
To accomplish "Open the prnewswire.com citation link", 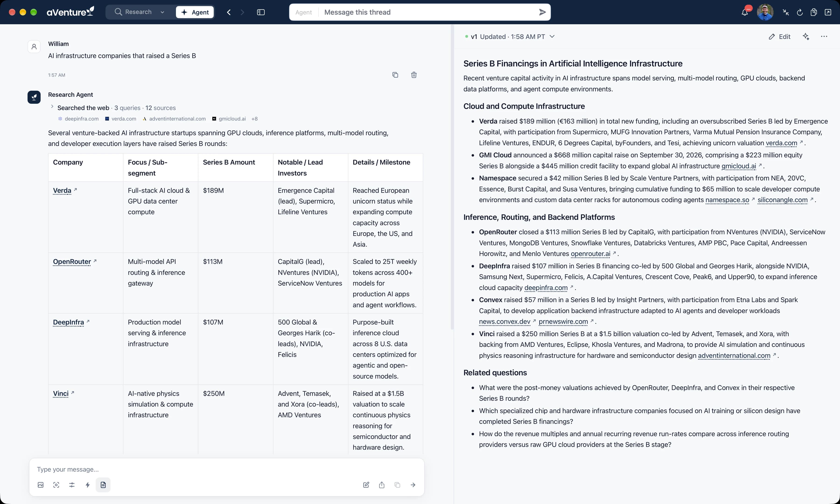I will pyautogui.click(x=563, y=322).
